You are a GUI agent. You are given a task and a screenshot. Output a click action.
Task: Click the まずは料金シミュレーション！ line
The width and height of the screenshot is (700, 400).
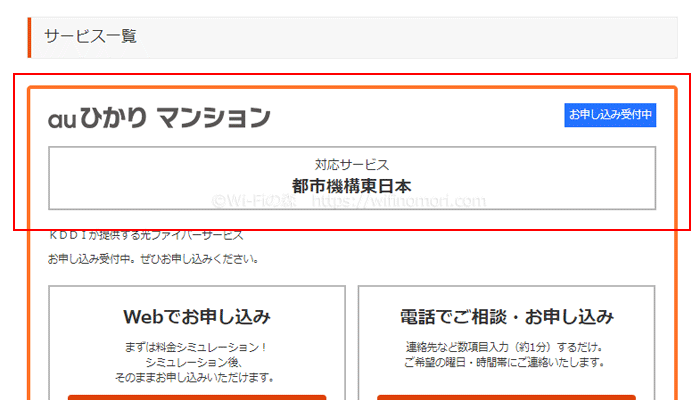tap(196, 347)
